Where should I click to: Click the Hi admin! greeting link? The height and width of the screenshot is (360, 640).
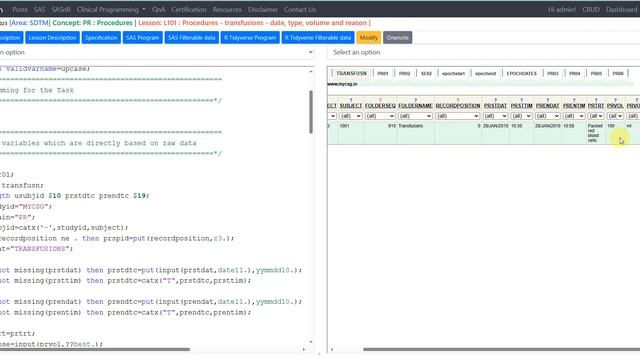[562, 9]
